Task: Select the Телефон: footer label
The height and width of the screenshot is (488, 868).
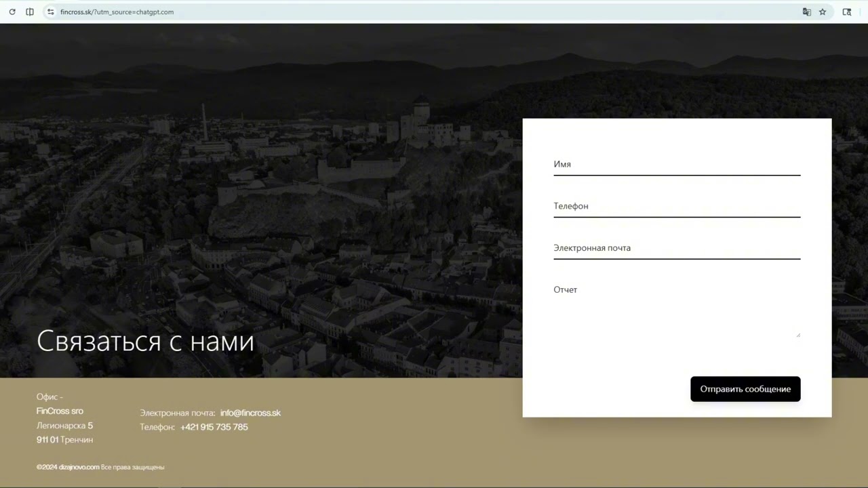Action: pos(157,427)
